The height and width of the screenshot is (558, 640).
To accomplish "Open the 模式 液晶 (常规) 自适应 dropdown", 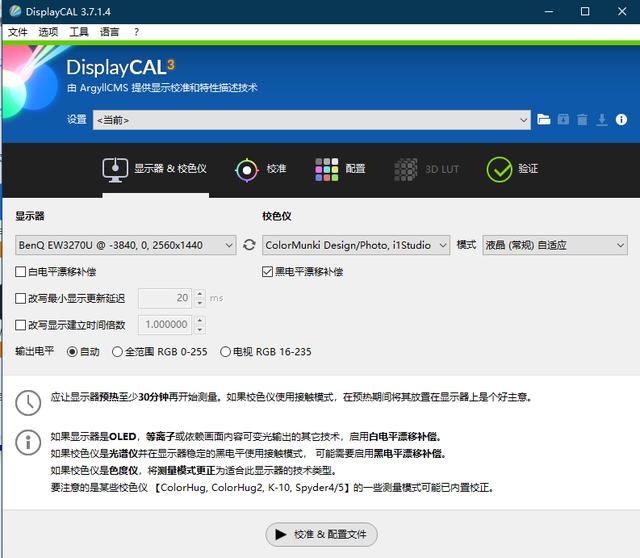I will [x=555, y=245].
